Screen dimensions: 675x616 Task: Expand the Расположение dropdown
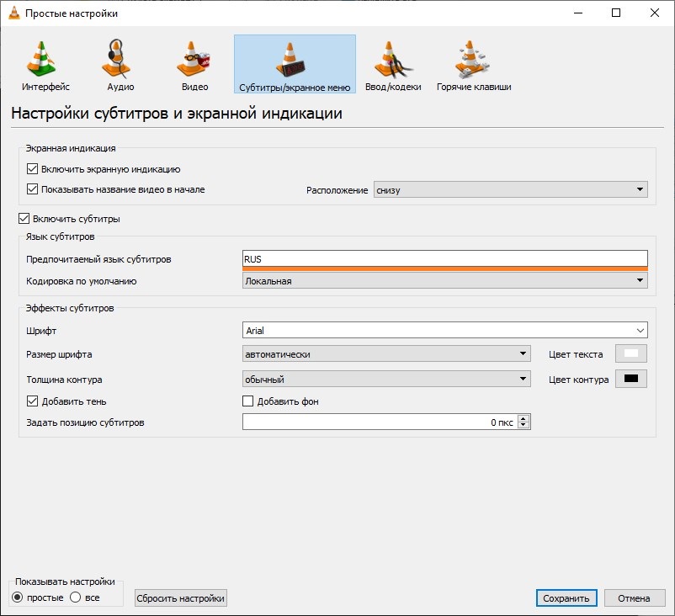[x=510, y=190]
